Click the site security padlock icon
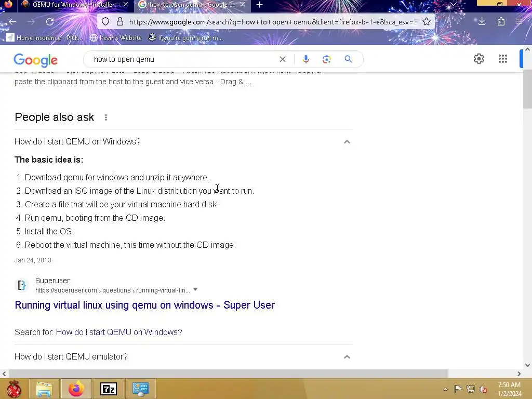 pos(120,22)
